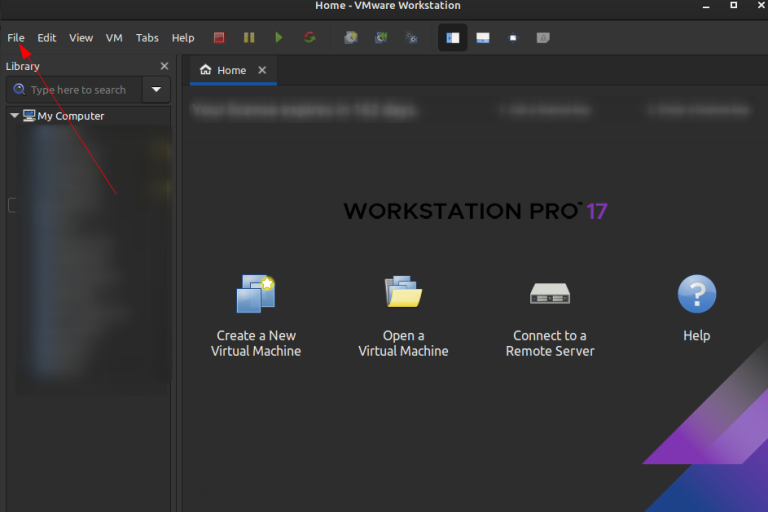Click the Connect to a Remote Server icon
Screen dimensions: 768x512
(x=550, y=294)
